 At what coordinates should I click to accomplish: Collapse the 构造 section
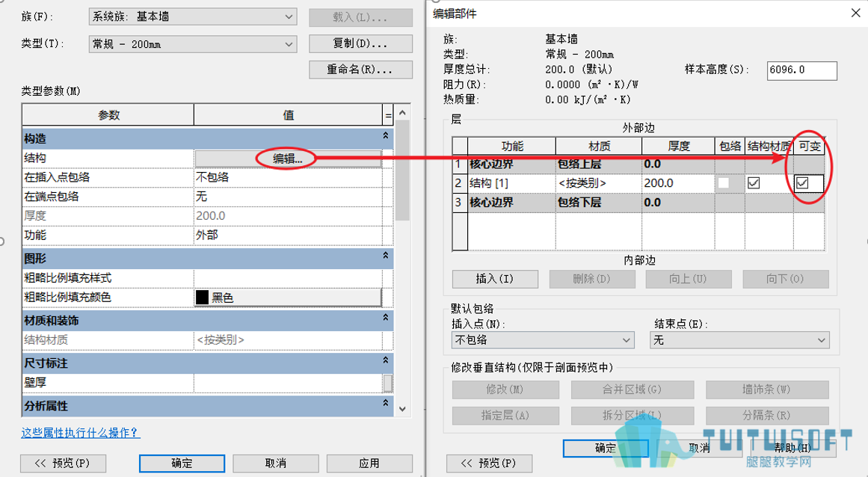(386, 135)
